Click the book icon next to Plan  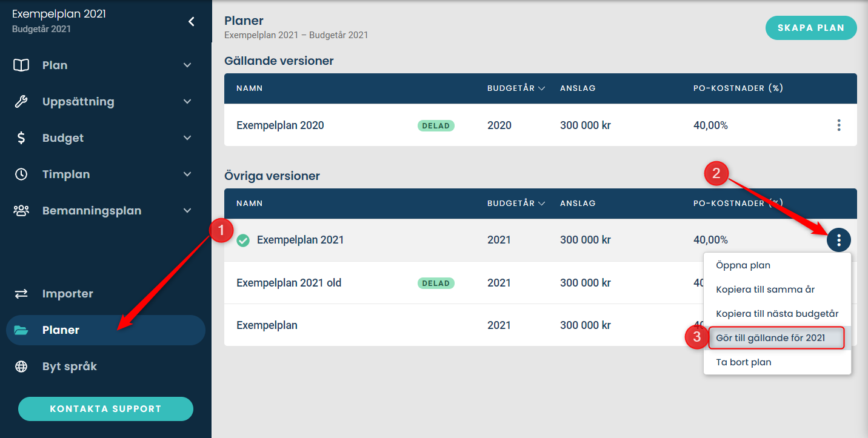[21, 65]
